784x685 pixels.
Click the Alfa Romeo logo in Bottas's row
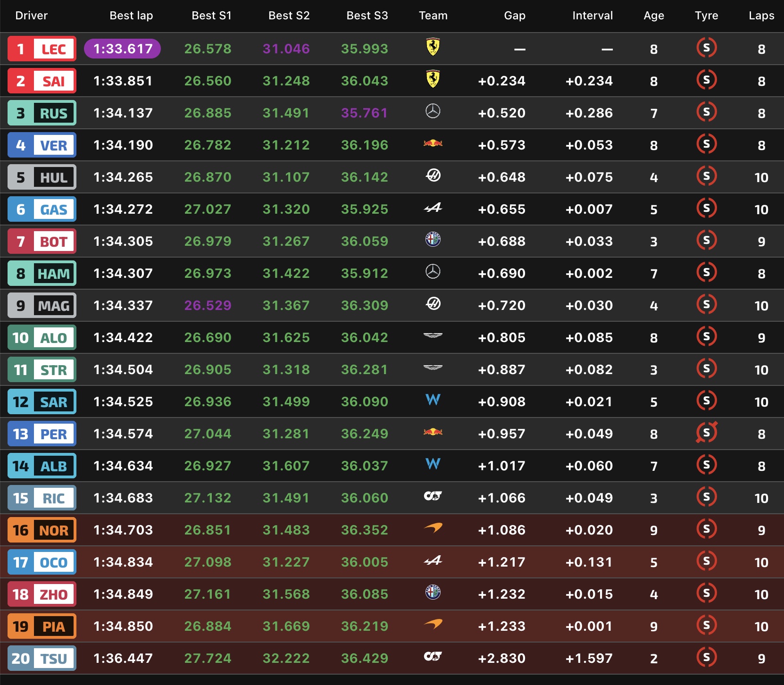click(x=433, y=240)
